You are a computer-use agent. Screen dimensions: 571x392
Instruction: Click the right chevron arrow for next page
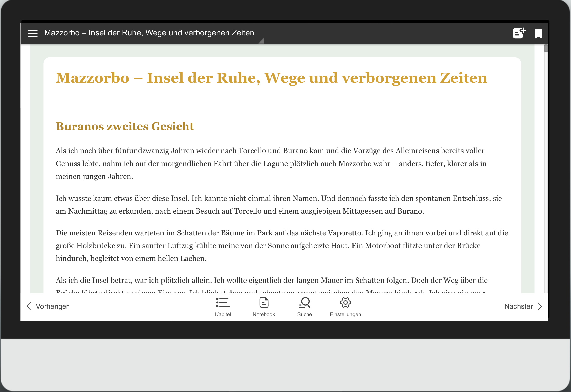[x=540, y=306]
